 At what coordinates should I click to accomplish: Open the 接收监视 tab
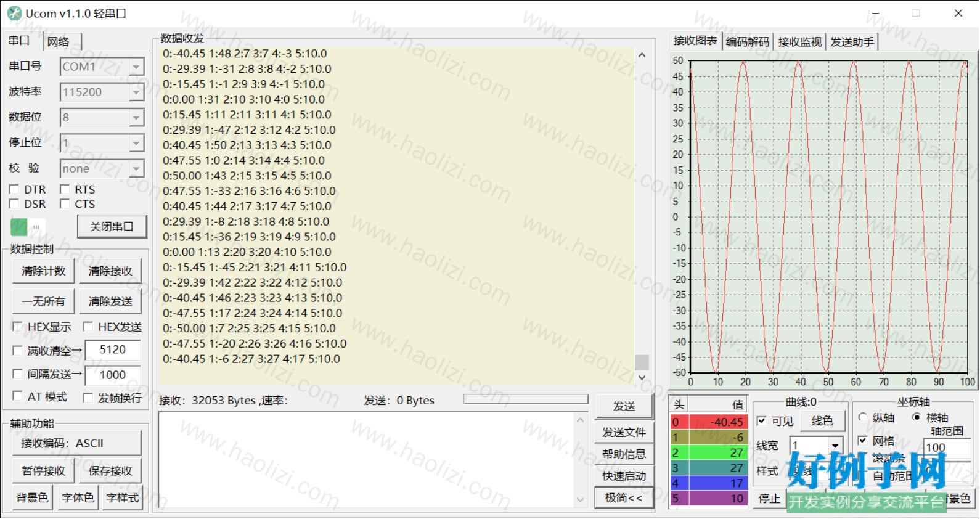[x=799, y=42]
